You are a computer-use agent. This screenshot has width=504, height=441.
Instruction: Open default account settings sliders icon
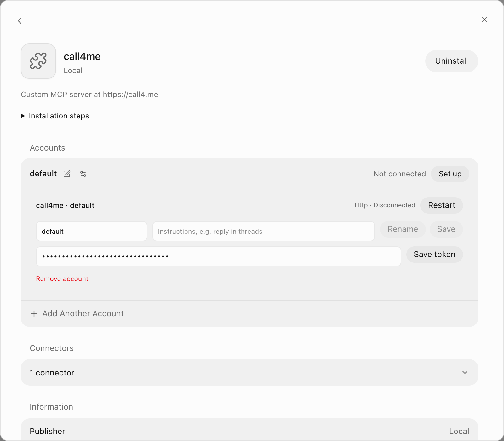(x=83, y=174)
